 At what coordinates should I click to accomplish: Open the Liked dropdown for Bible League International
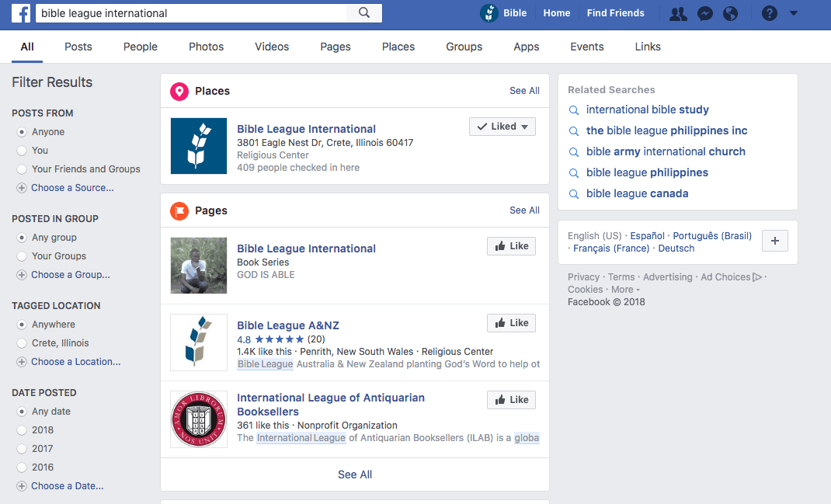pos(502,127)
